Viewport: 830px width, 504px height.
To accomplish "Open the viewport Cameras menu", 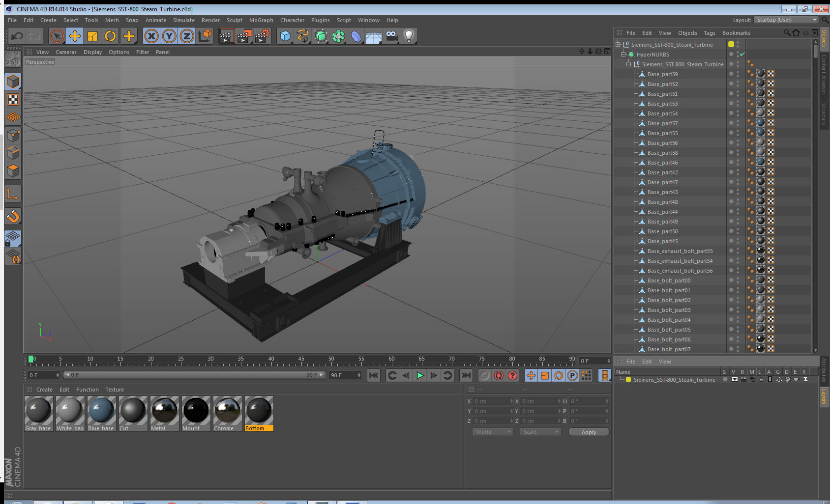I will 66,52.
